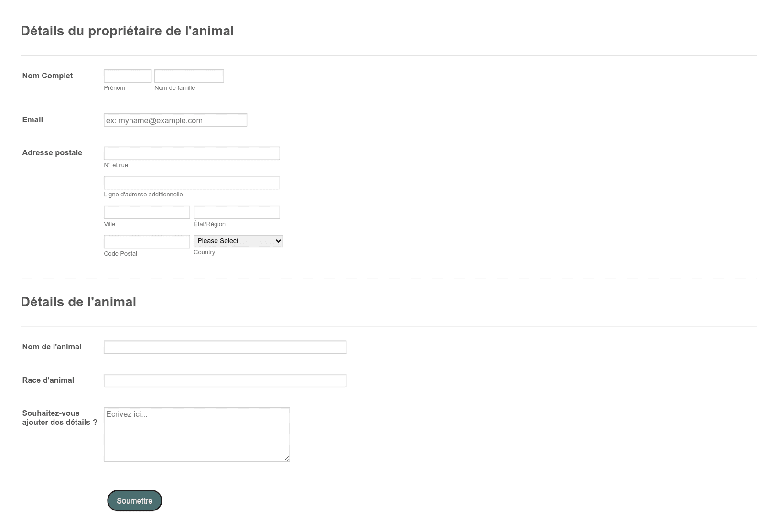This screenshot has height=532, width=778.
Task: Open the Country Please Select dropdown
Action: [x=238, y=241]
